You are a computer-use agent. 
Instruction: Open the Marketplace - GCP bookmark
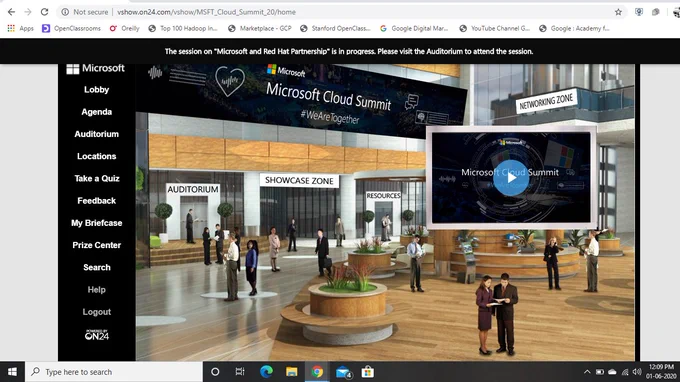[x=259, y=28]
